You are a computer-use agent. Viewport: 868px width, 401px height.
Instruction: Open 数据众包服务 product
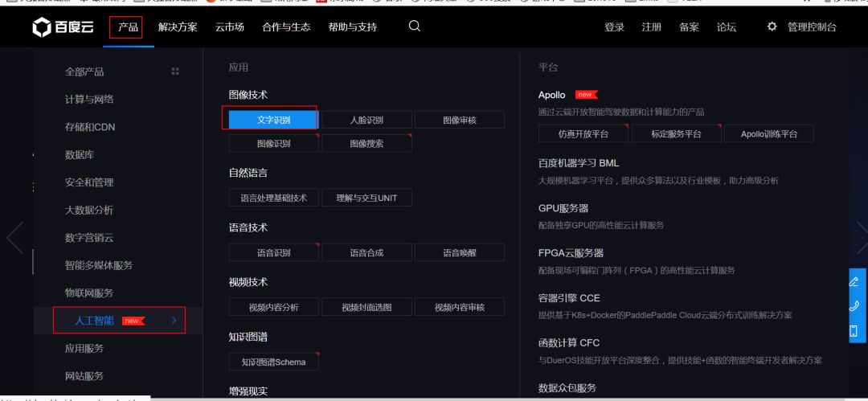click(567, 387)
